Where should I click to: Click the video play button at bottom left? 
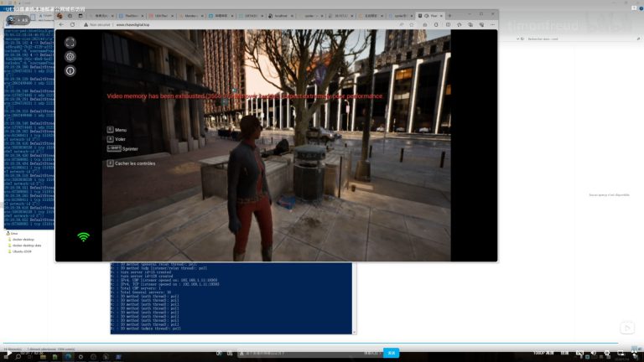pyautogui.click(x=8, y=353)
